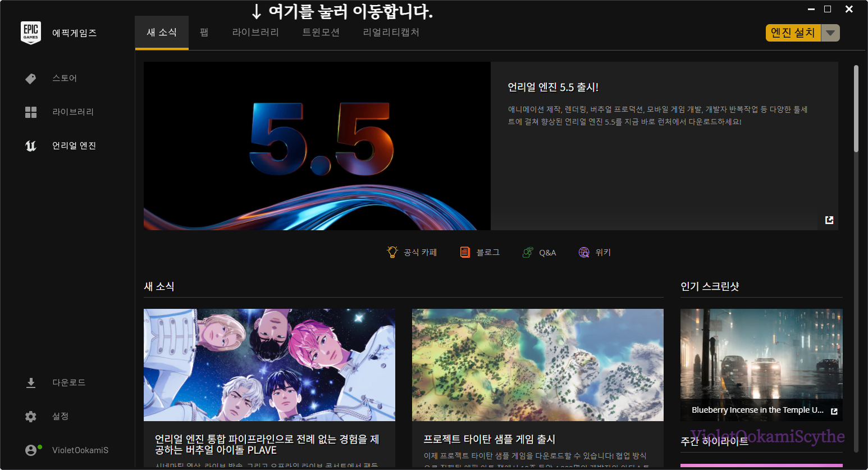868x470 pixels.
Task: Expand the 엔진 설치 dropdown arrow
Action: point(830,33)
